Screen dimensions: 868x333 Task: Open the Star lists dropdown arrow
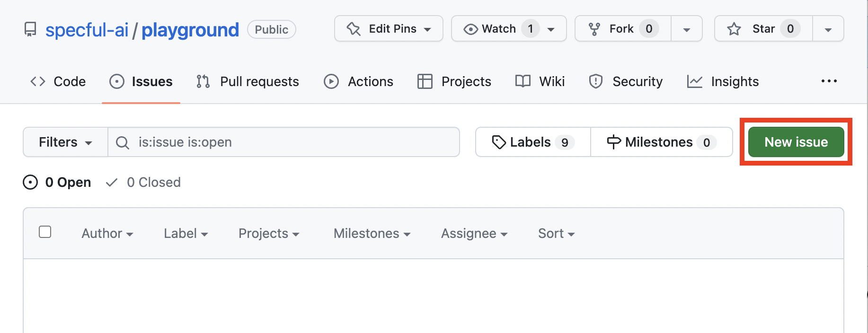pos(828,29)
